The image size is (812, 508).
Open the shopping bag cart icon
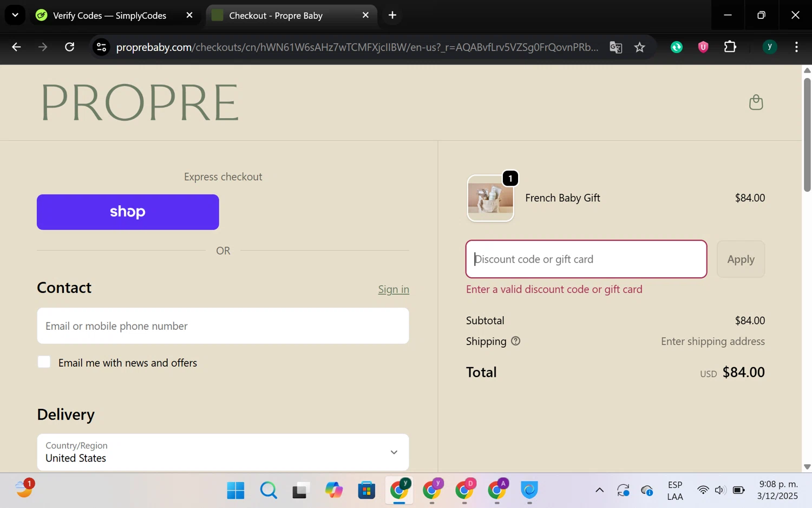point(756,102)
